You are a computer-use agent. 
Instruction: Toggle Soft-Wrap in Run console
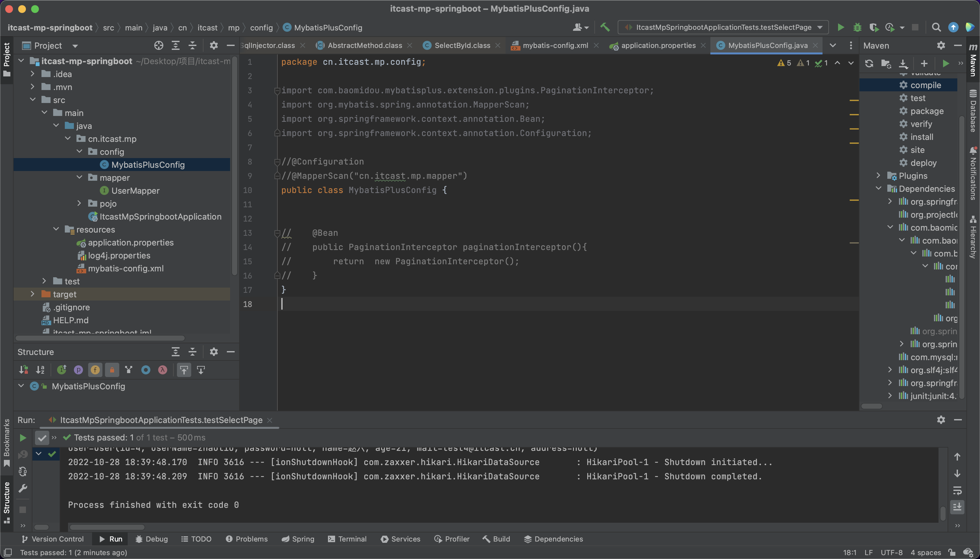click(x=957, y=490)
